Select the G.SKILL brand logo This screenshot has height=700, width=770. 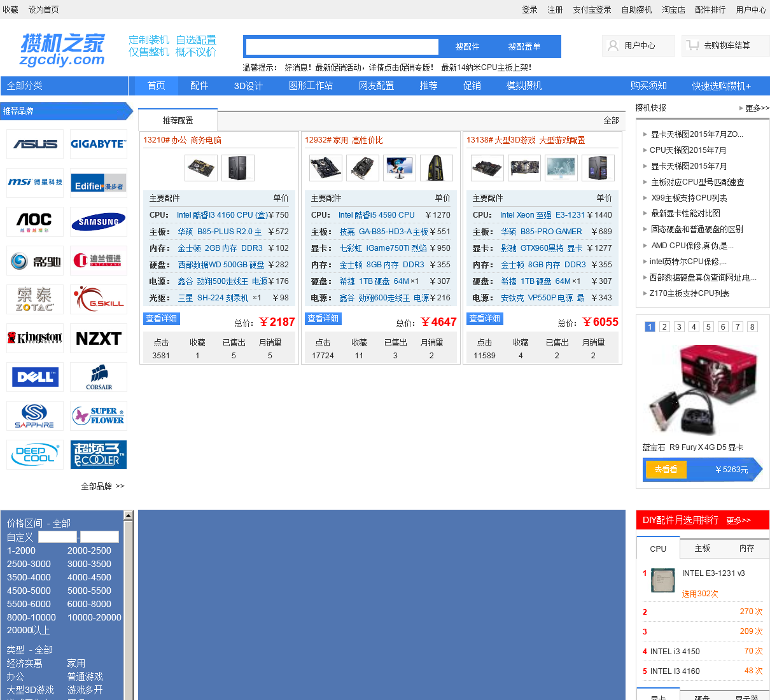pyautogui.click(x=99, y=299)
